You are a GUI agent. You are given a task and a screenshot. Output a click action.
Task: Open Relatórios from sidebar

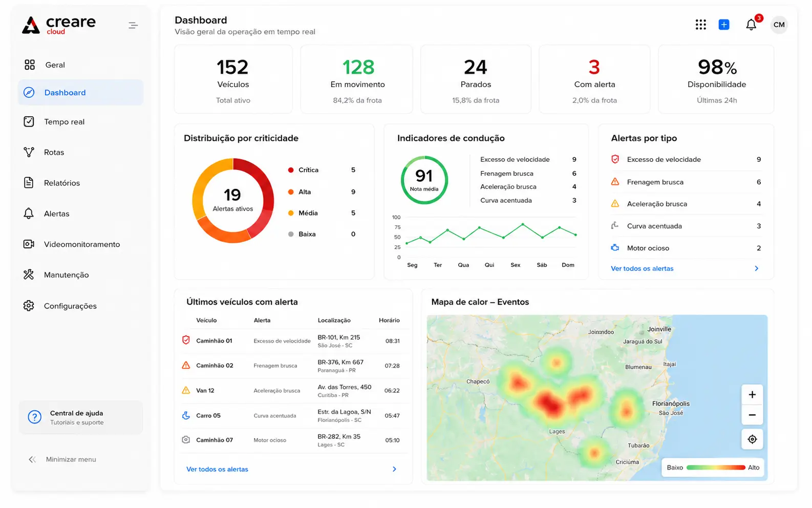pyautogui.click(x=80, y=183)
